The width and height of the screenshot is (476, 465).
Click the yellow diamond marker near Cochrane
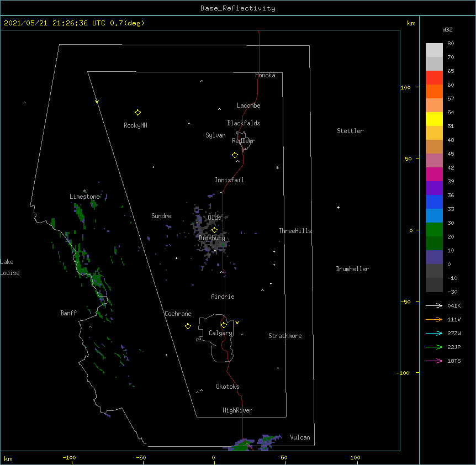point(188,326)
